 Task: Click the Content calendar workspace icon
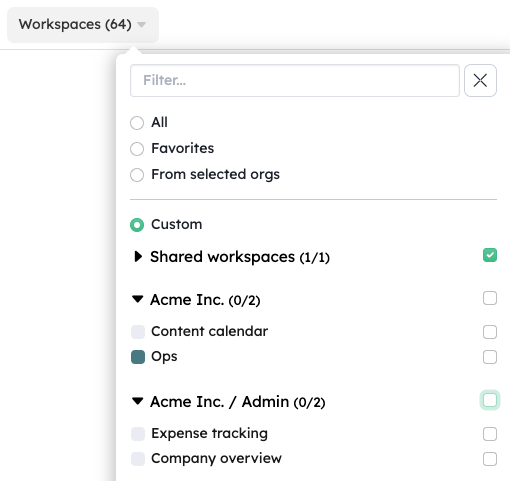[138, 332]
